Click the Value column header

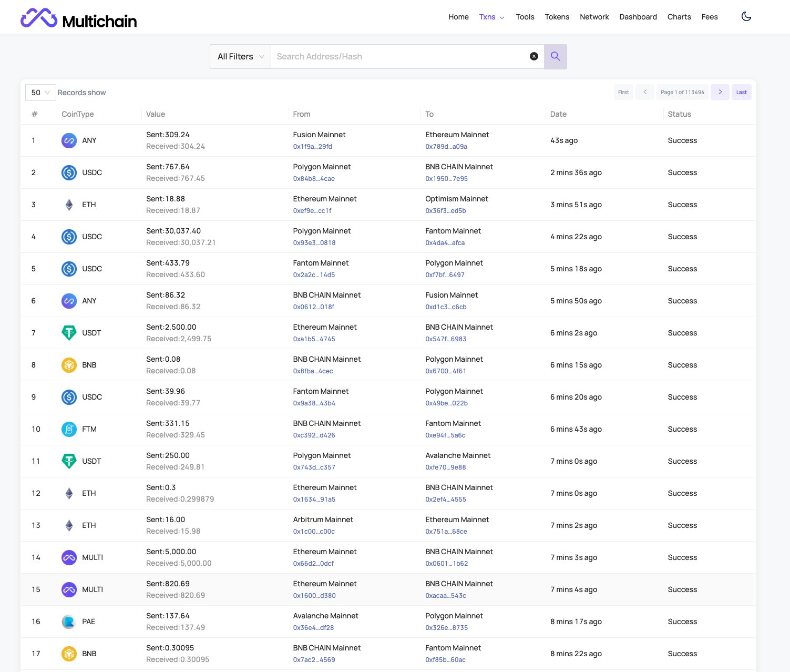tap(156, 114)
